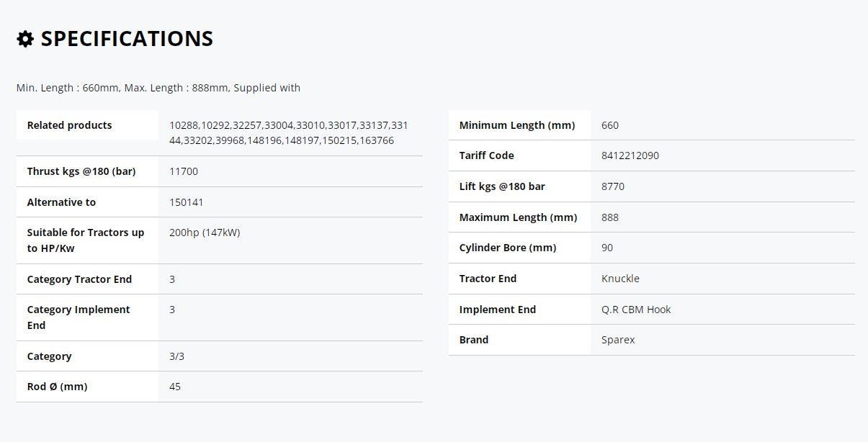Click the Category Tractor End label
Viewport: 868px width, 442px height.
click(79, 279)
